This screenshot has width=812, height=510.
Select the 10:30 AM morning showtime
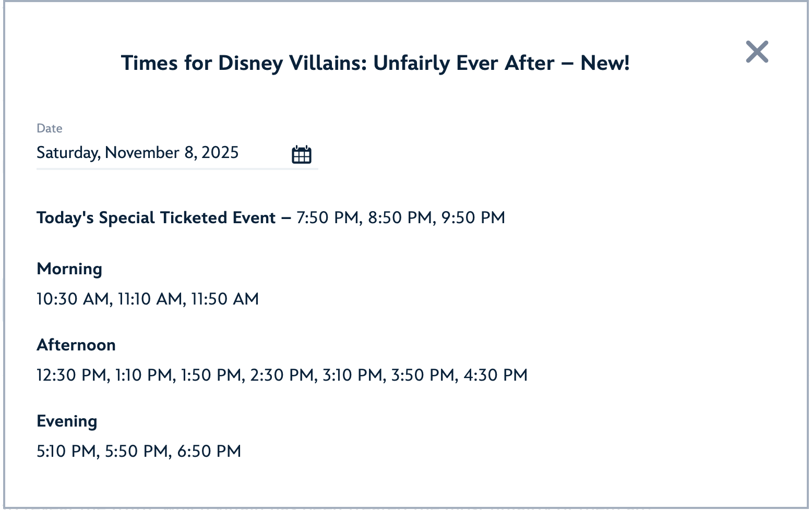[73, 299]
